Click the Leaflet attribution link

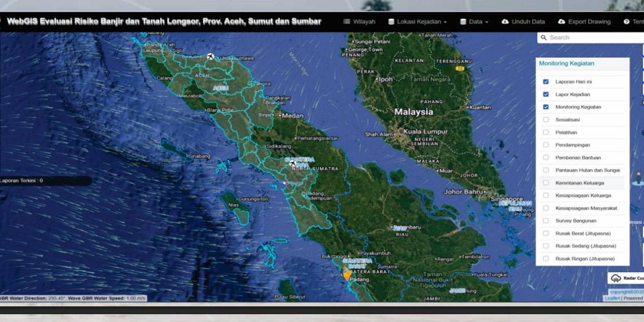(611, 298)
